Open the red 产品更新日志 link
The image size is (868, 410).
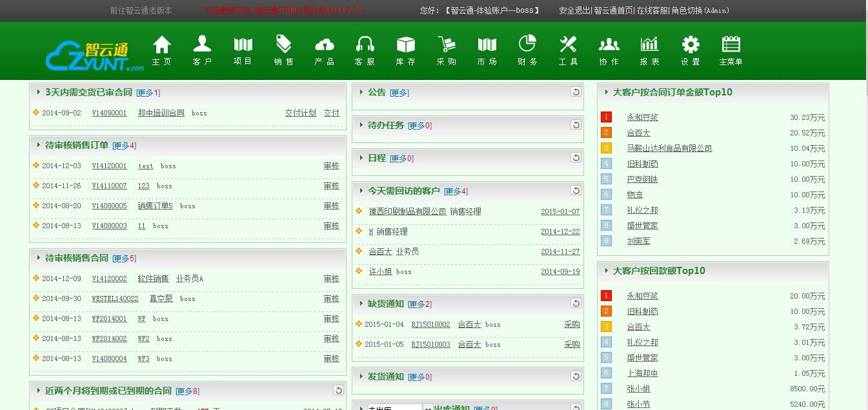[283, 11]
